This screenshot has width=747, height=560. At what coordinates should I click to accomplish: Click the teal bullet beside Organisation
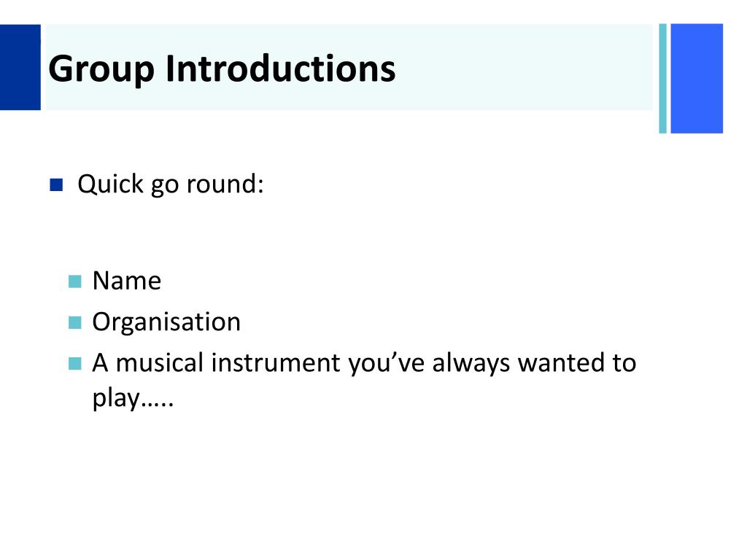tap(75, 322)
